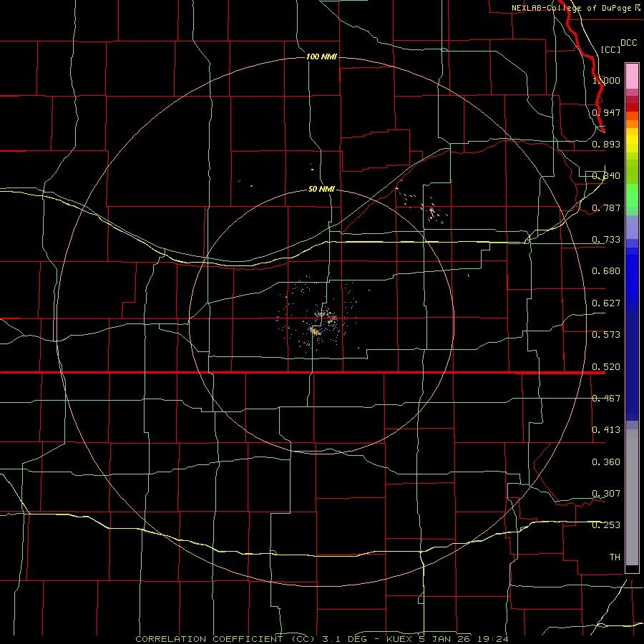The image size is (644, 644).
Task: Click the 0.947 color scale value
Action: pos(606,112)
